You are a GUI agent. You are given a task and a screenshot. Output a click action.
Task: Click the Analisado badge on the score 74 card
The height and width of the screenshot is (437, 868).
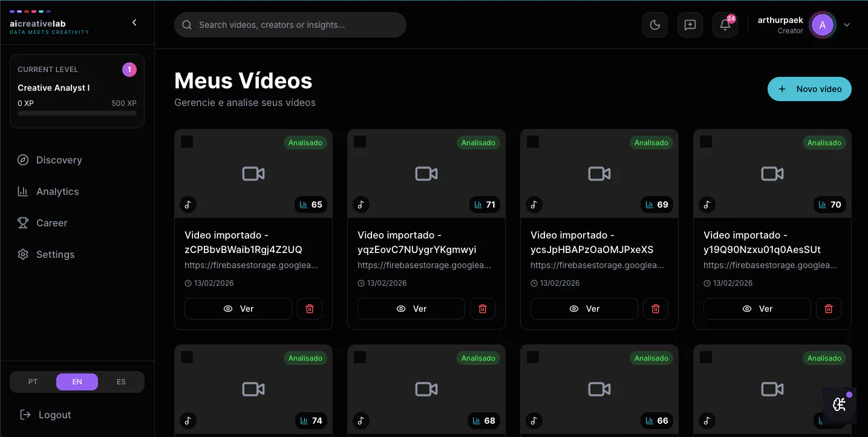(x=305, y=358)
